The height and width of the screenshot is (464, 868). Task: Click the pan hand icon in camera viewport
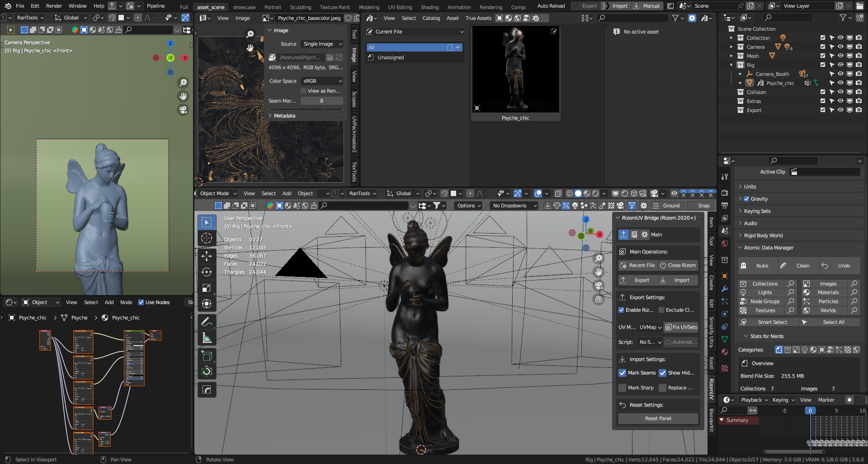click(x=183, y=96)
